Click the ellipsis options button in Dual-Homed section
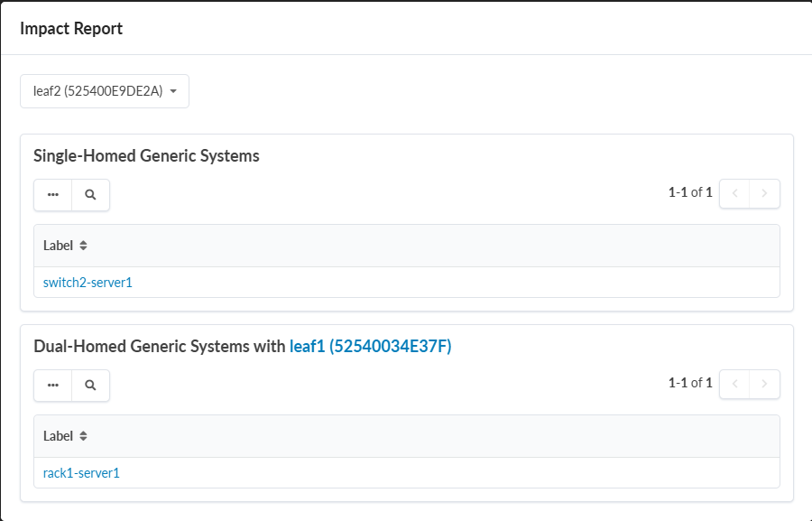Screen dimensions: 812x521 (x=53, y=385)
